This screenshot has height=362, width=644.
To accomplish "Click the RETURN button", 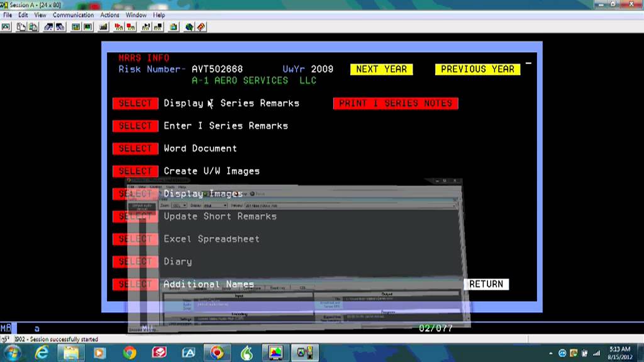I will pos(486,284).
